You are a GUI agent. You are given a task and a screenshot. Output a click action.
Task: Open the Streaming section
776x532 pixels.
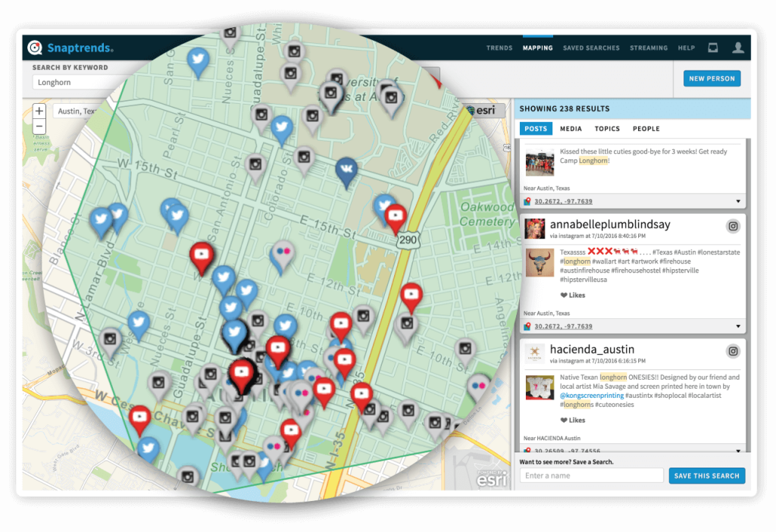tap(649, 48)
